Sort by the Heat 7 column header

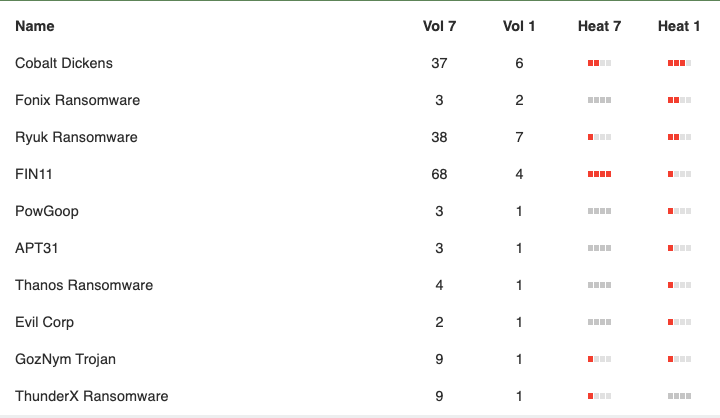[599, 26]
